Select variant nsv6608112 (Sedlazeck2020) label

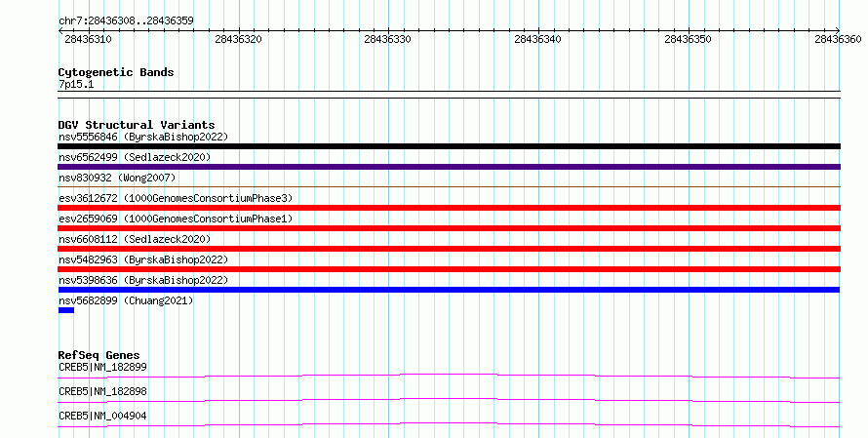pyautogui.click(x=135, y=239)
